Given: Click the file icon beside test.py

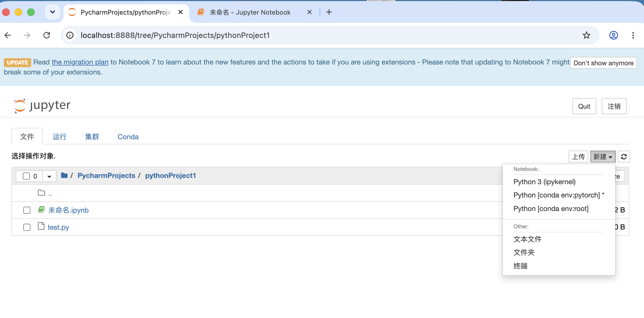Looking at the screenshot, I should 41,226.
